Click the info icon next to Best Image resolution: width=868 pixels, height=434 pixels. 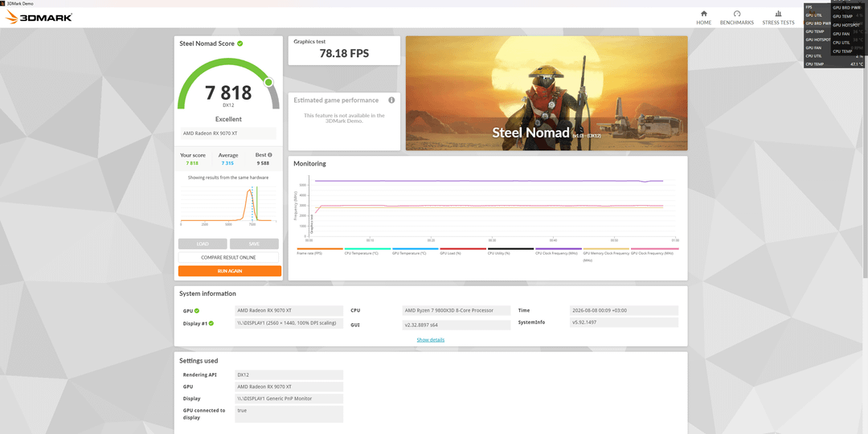coord(270,156)
